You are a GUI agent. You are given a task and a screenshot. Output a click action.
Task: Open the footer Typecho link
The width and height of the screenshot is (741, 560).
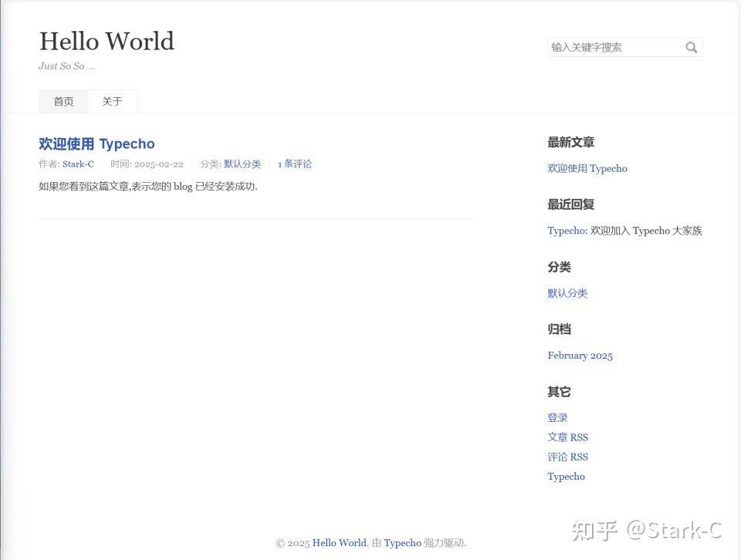[402, 543]
